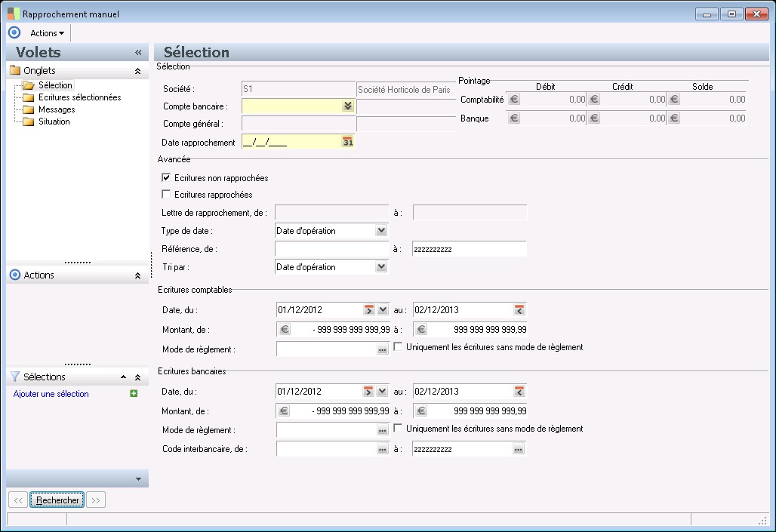The width and height of the screenshot is (776, 532).
Task: Open the Actions menu in toolbar
Action: 47,33
